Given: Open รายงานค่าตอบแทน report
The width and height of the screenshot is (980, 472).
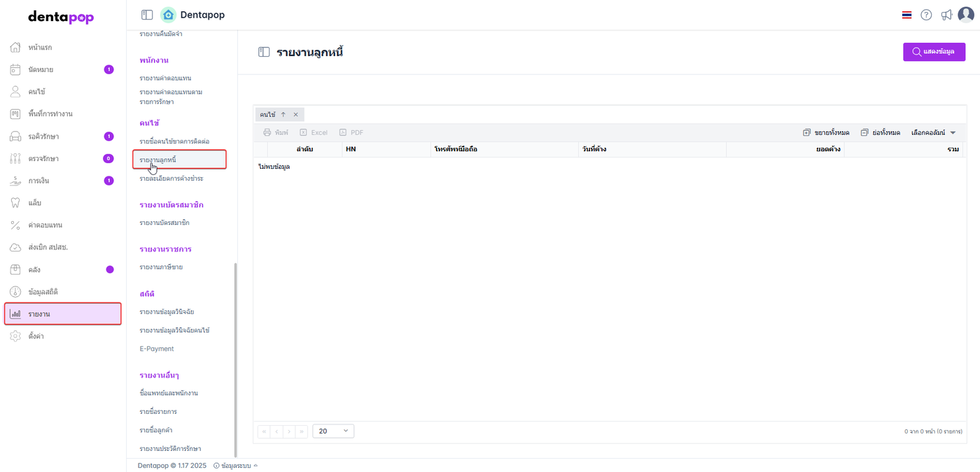Looking at the screenshot, I should (x=165, y=78).
